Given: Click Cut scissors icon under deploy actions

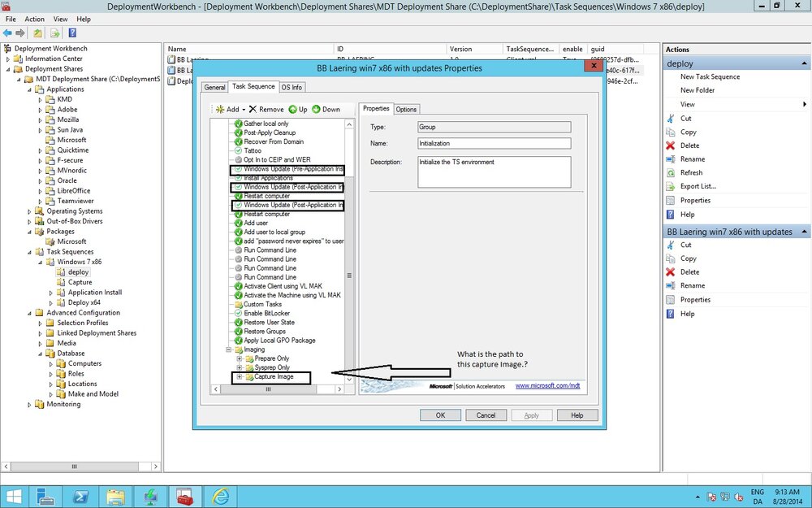Looking at the screenshot, I should coord(671,118).
